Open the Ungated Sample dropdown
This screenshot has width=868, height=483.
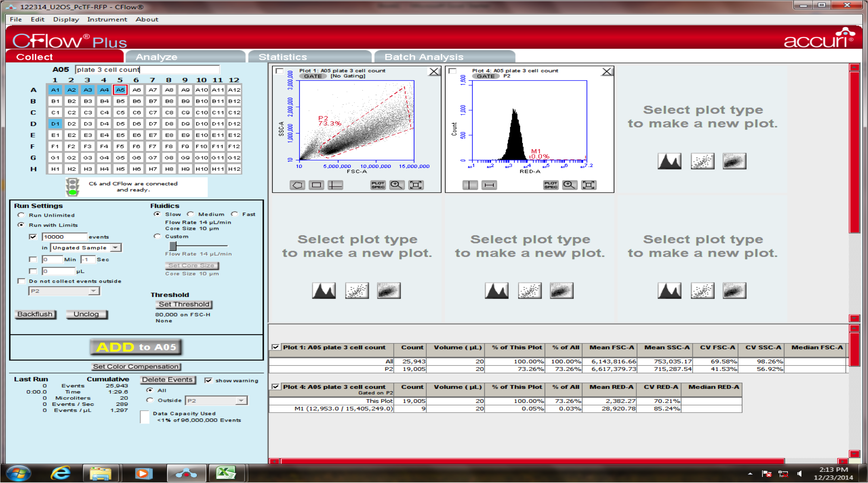coord(116,248)
